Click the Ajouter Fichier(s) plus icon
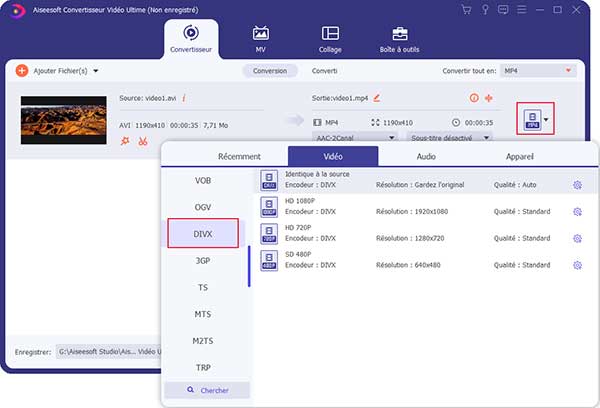The height and width of the screenshot is (408, 600). (22, 71)
